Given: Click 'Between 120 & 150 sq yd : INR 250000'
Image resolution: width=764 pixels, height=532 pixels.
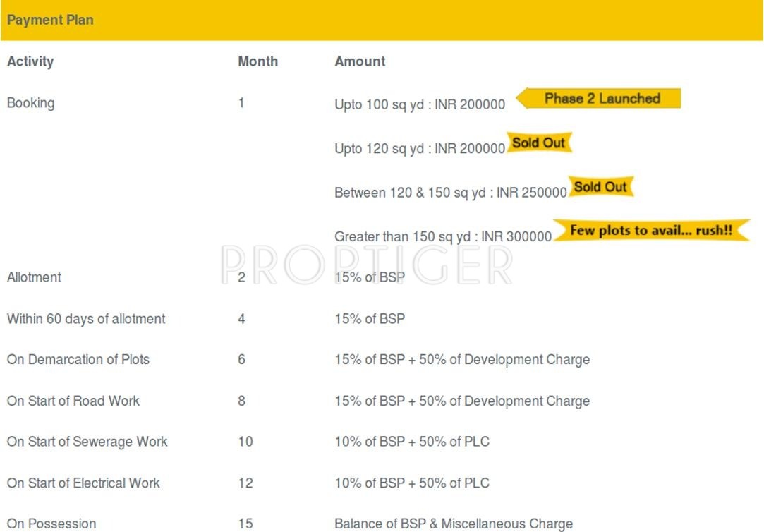Looking at the screenshot, I should [x=451, y=193].
